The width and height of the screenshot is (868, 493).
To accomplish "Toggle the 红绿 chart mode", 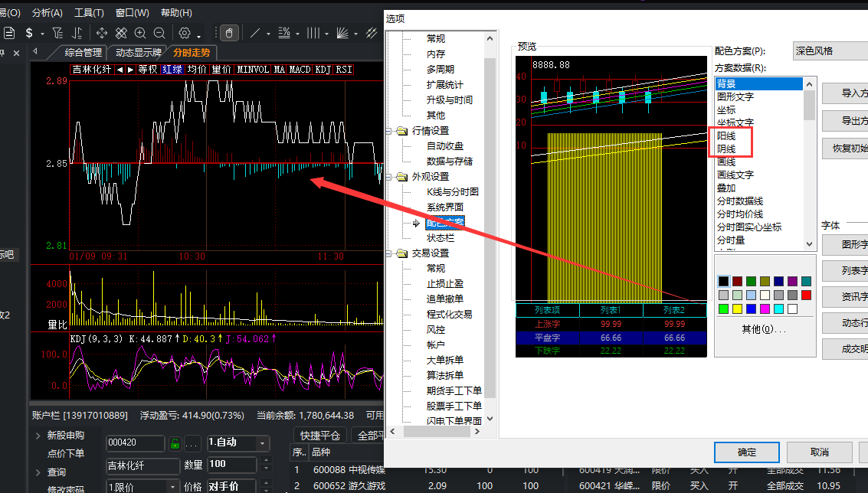I will [172, 70].
